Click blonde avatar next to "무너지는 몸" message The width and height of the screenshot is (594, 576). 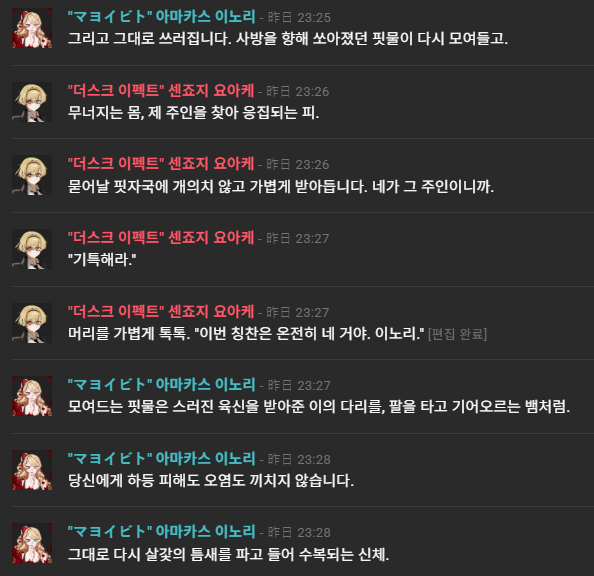point(32,102)
